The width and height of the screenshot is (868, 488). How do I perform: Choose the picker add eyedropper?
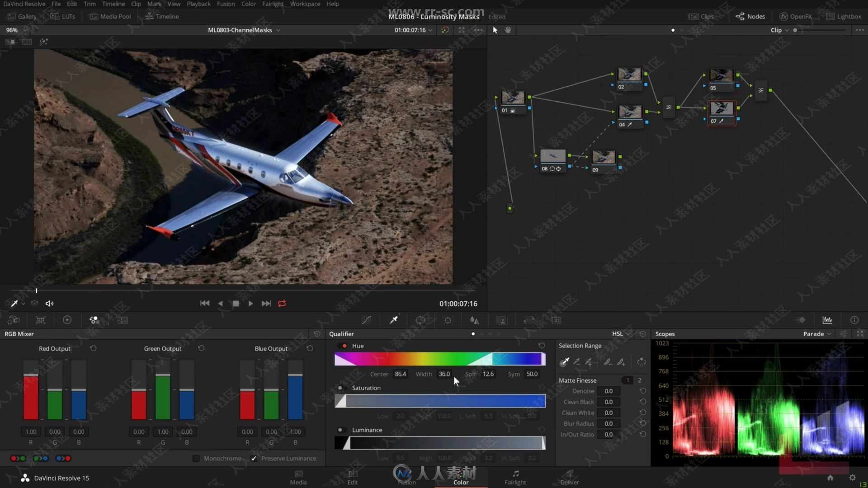point(589,361)
